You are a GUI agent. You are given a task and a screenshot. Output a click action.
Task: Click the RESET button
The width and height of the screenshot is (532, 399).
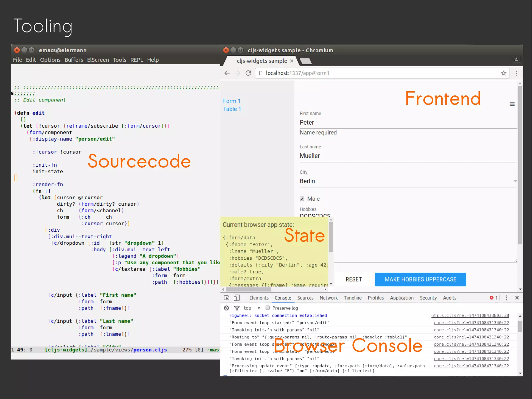pos(354,279)
